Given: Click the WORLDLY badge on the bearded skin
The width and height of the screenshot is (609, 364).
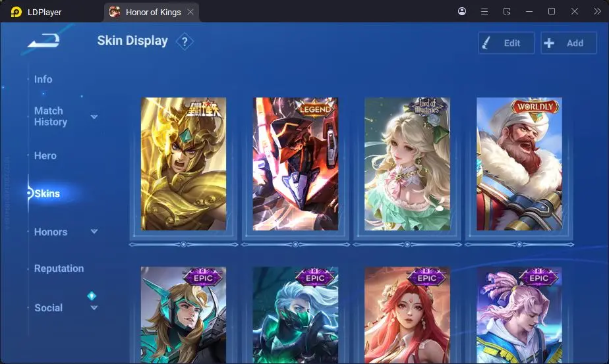Looking at the screenshot, I should click(x=535, y=107).
